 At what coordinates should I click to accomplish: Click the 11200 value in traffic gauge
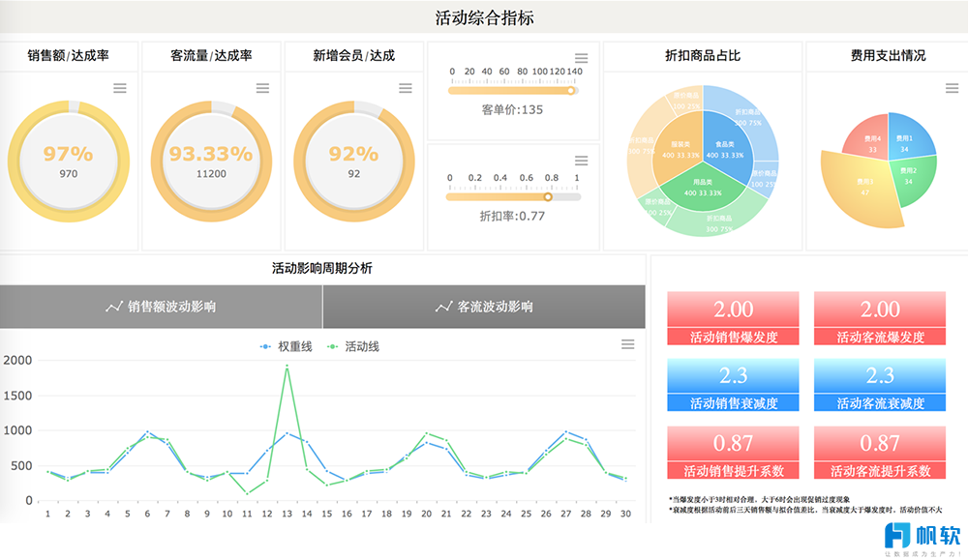point(211,174)
